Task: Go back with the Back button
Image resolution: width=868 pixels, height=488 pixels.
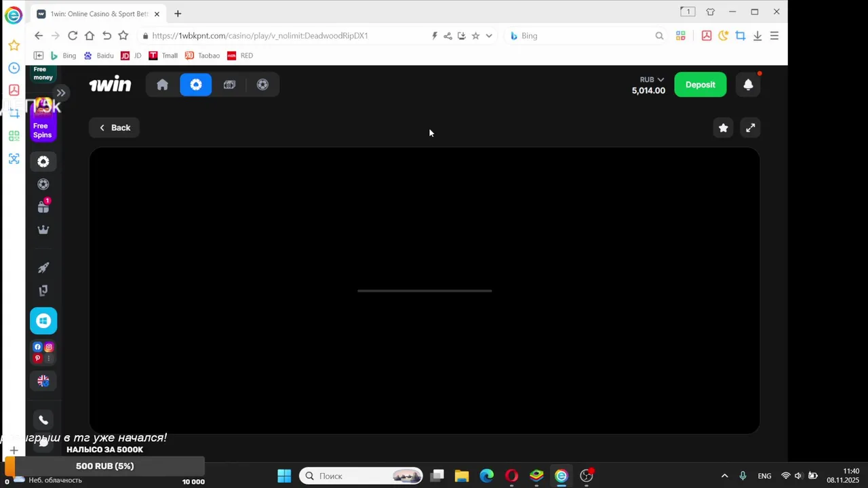Action: click(114, 127)
